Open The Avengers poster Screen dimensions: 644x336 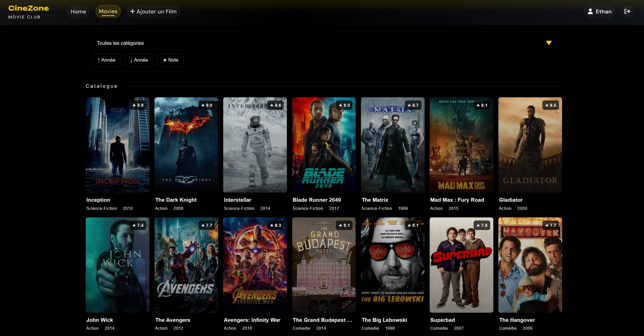tap(186, 265)
